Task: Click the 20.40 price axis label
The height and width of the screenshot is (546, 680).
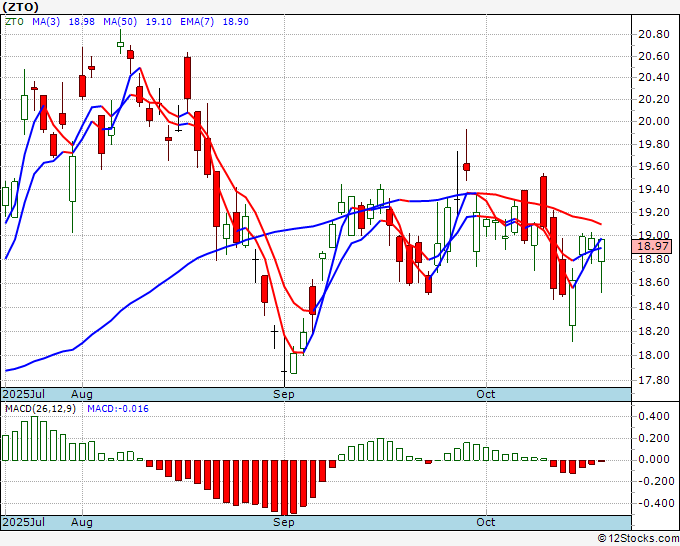Action: tap(654, 78)
